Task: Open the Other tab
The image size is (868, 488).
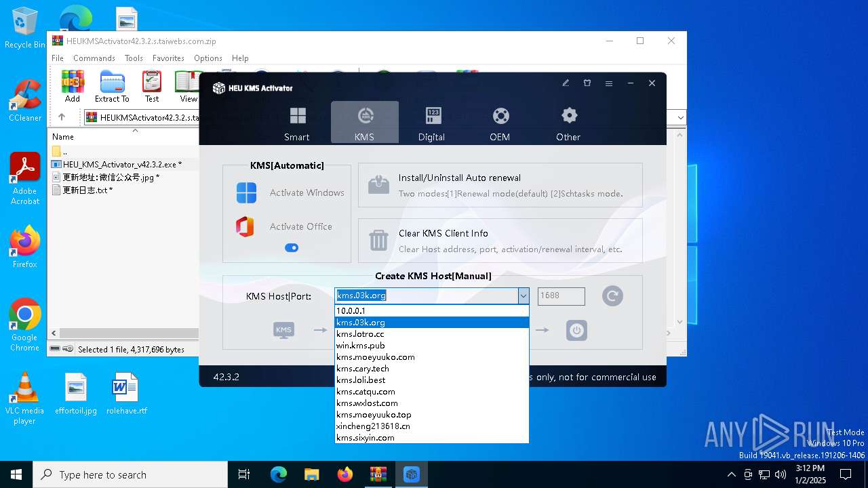Action: pyautogui.click(x=568, y=123)
